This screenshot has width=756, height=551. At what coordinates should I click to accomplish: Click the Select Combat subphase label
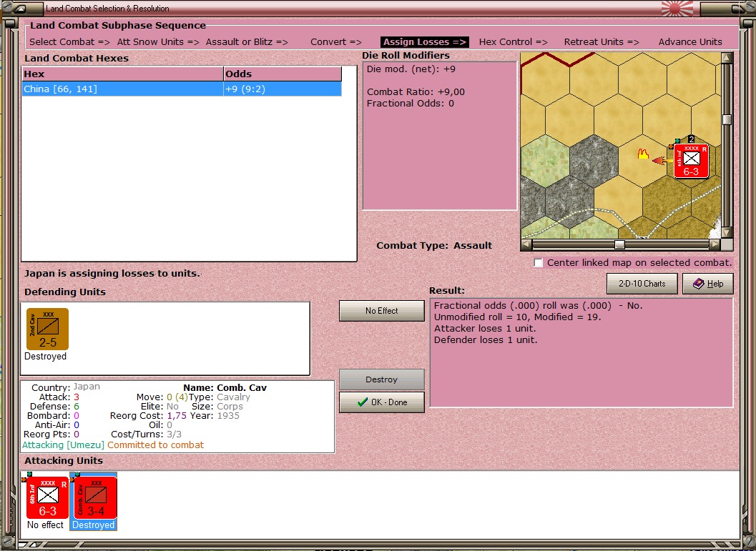[69, 42]
